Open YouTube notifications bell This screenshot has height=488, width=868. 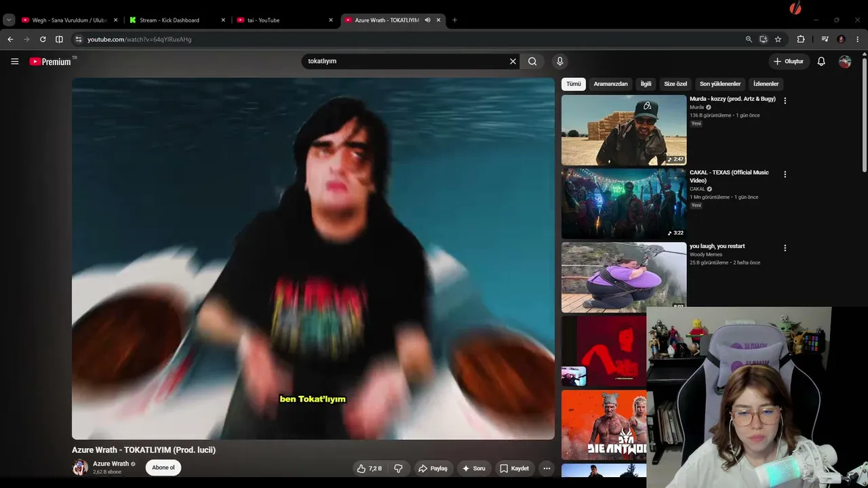point(821,61)
